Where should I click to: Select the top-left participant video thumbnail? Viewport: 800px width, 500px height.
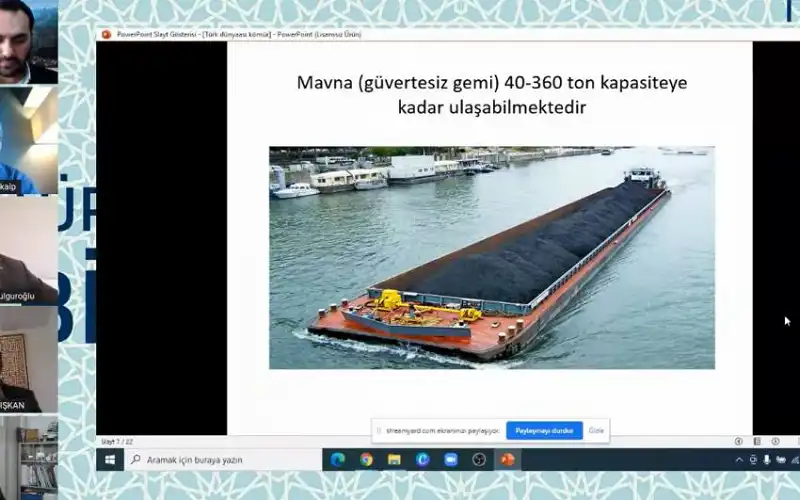point(28,42)
